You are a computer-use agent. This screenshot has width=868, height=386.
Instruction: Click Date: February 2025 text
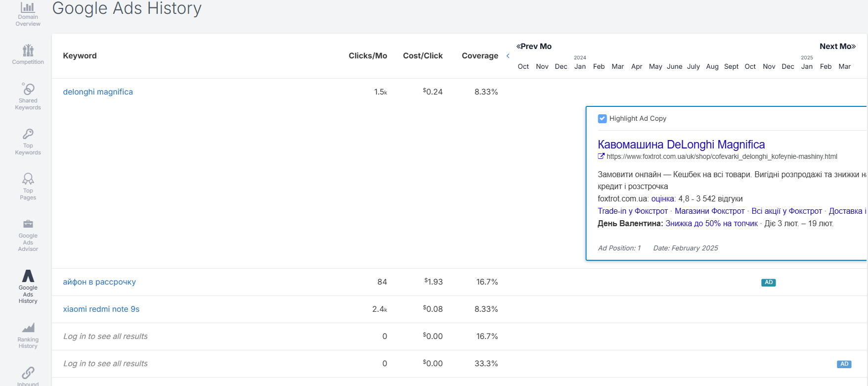686,248
